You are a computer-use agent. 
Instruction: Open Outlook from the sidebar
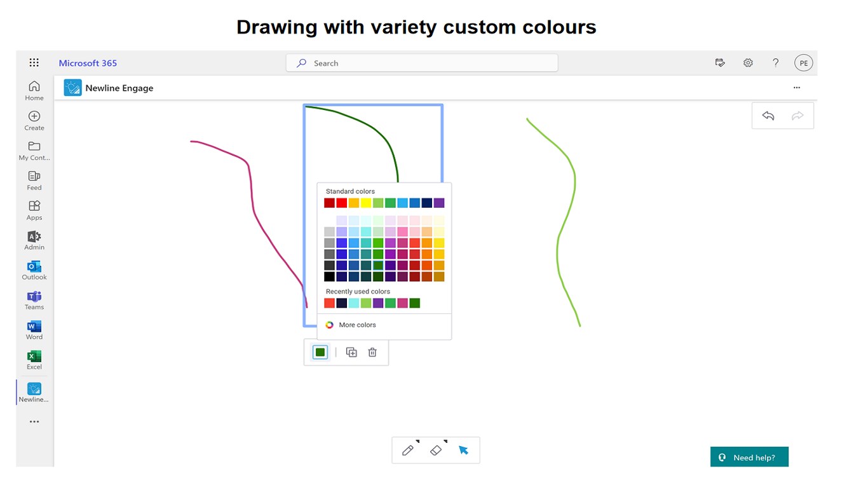[x=34, y=270]
